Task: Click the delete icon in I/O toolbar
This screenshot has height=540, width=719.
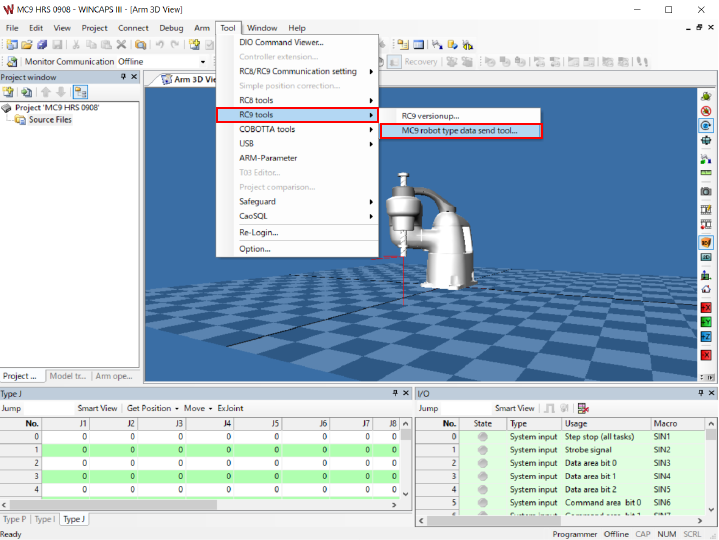Action: pyautogui.click(x=583, y=408)
